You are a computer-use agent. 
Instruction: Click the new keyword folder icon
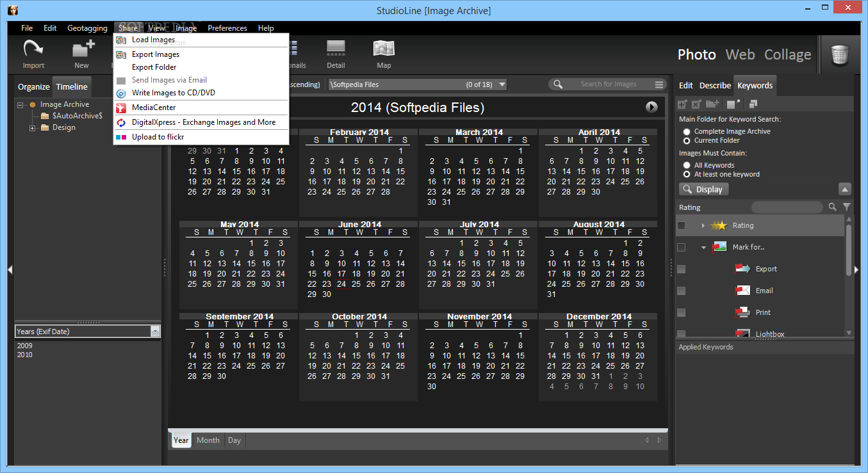(713, 104)
